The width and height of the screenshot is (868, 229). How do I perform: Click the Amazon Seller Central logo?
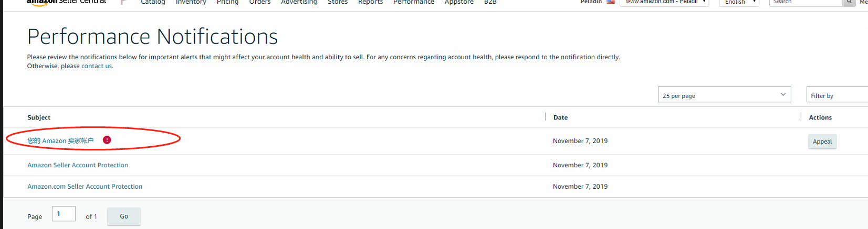(67, 2)
